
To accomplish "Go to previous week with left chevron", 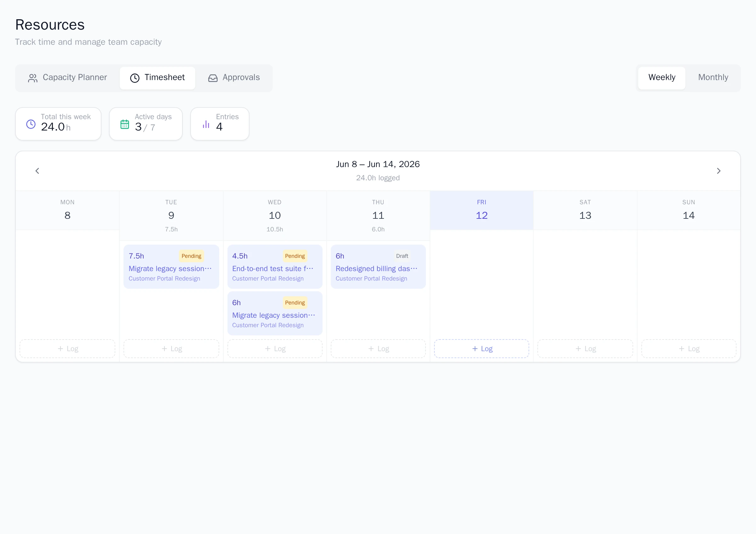I will (x=37, y=171).
